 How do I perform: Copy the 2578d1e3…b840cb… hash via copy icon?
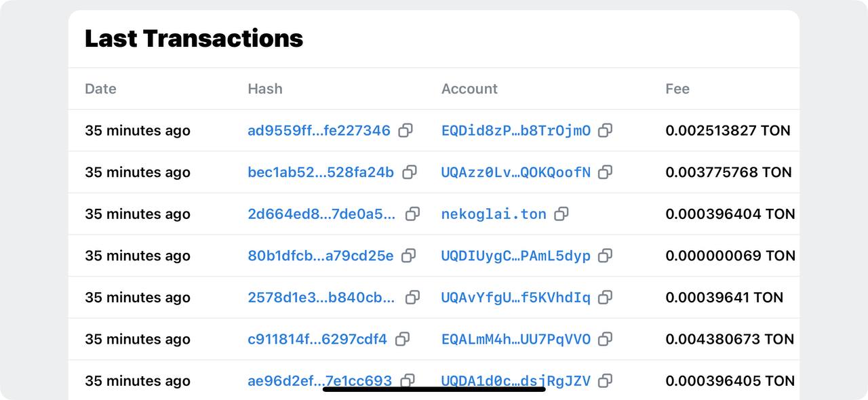[x=412, y=298]
